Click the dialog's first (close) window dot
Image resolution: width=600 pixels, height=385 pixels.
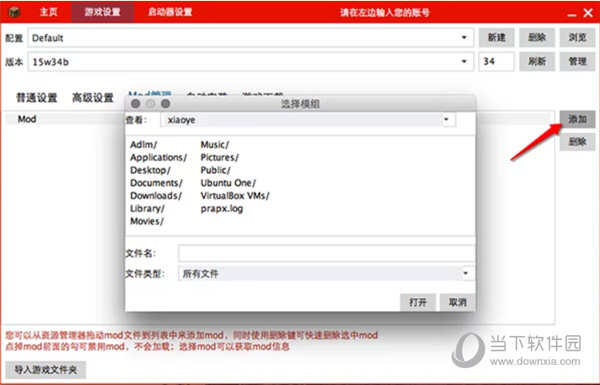(135, 104)
